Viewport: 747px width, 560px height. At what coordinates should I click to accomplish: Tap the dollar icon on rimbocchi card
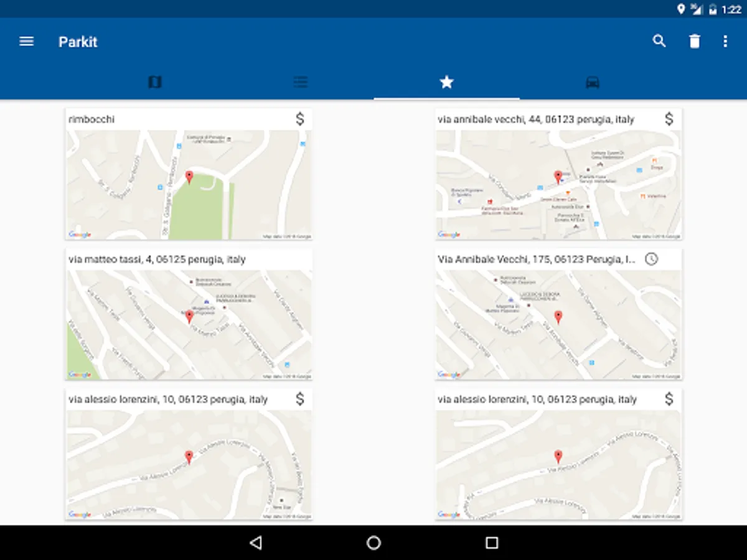[300, 119]
